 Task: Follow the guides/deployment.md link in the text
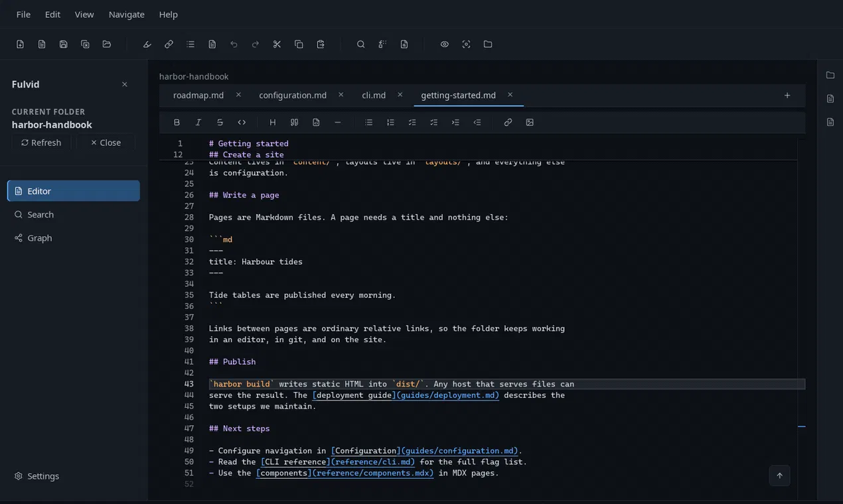[x=448, y=395]
